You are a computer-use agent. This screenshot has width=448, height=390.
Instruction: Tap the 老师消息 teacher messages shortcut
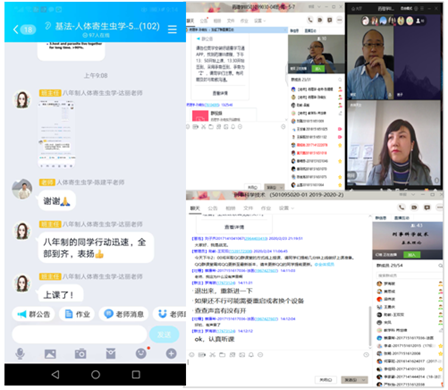124,314
